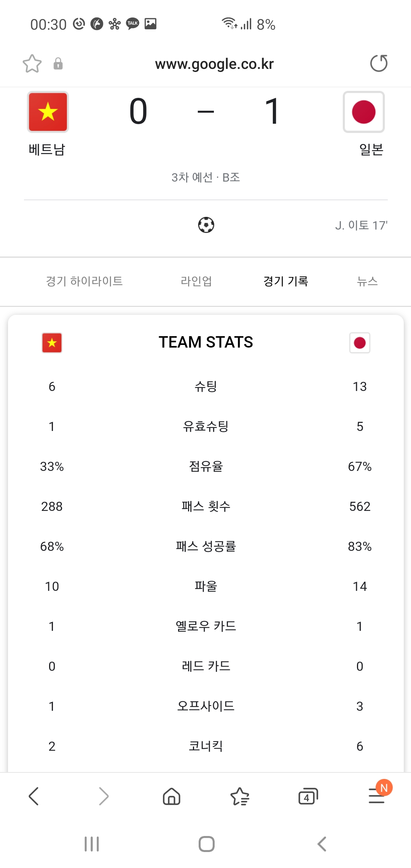Switch to 라인업 tab
This screenshot has width=411, height=868.
(196, 281)
